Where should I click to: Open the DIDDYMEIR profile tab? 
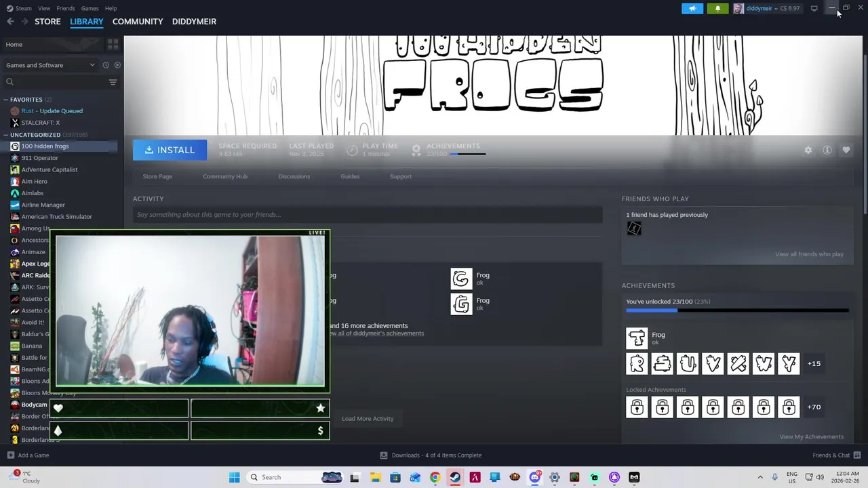pyautogui.click(x=194, y=22)
